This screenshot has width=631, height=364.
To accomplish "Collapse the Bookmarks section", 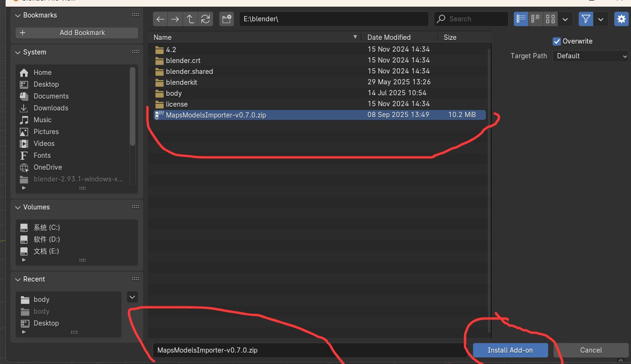I will 18,15.
